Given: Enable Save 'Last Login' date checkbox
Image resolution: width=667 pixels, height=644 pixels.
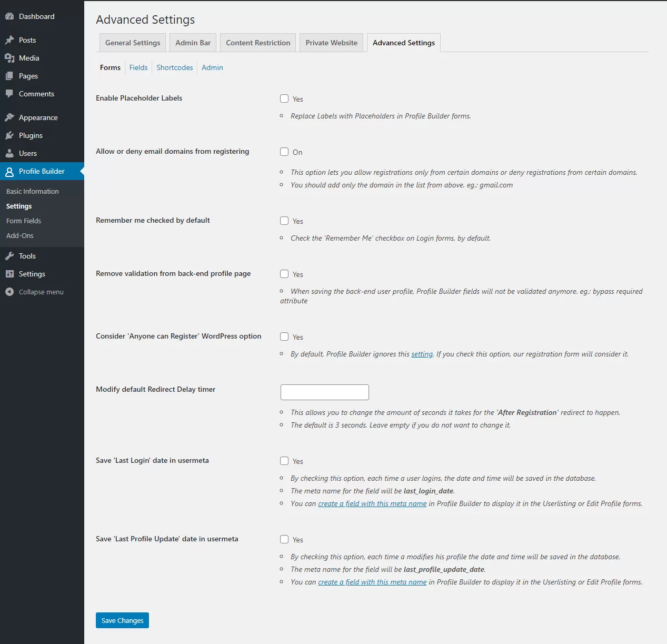Looking at the screenshot, I should (284, 461).
